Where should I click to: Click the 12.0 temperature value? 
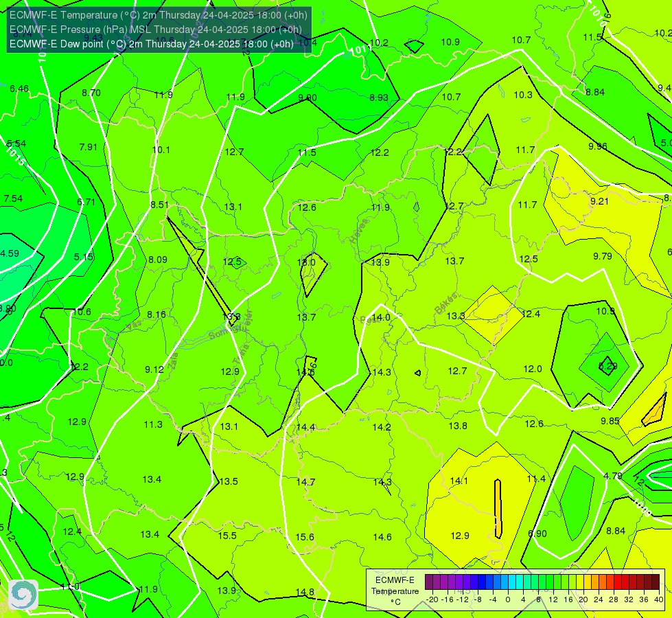pyautogui.click(x=533, y=369)
